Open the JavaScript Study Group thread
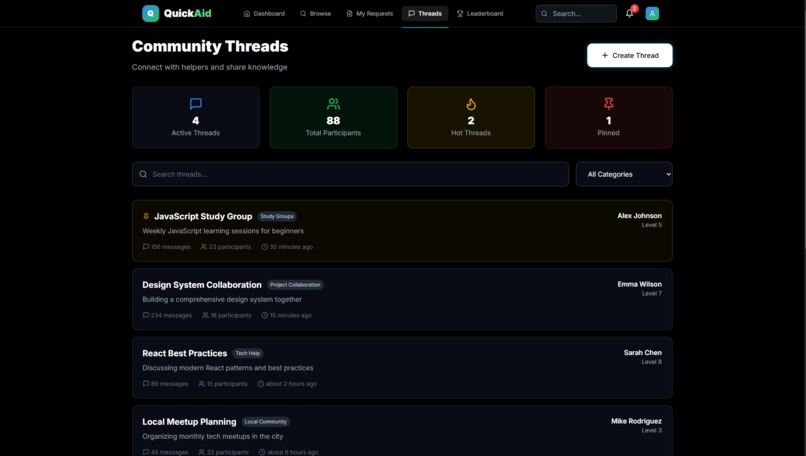The height and width of the screenshot is (456, 806). 402,231
